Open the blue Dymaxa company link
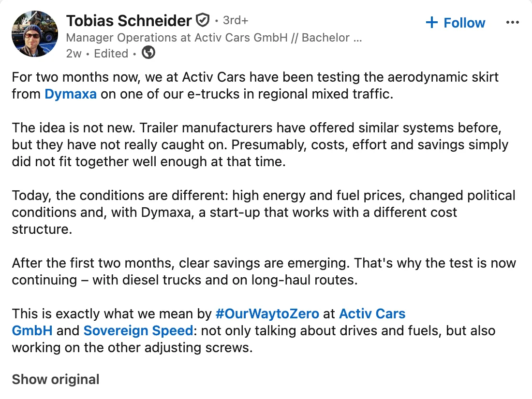This screenshot has height=399, width=532. click(x=71, y=94)
